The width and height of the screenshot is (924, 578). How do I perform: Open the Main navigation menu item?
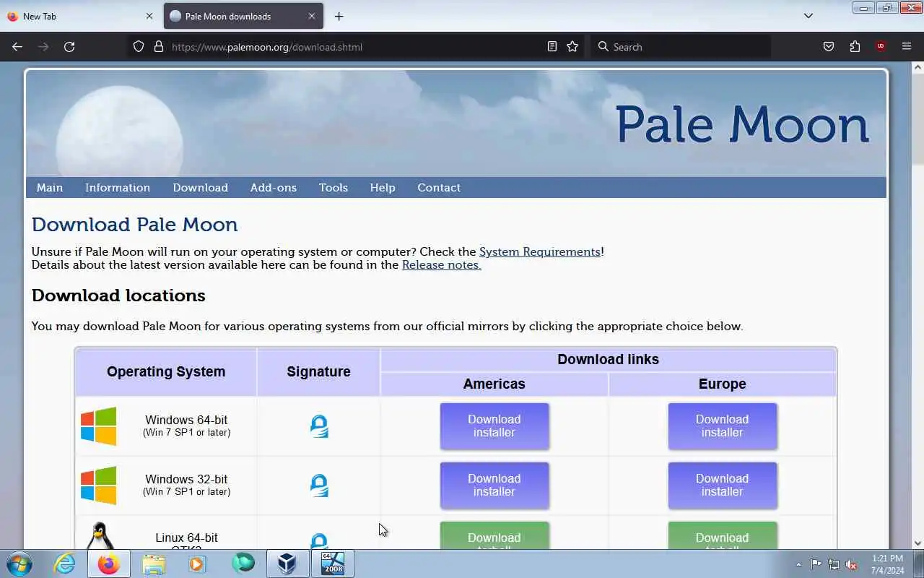(x=50, y=187)
